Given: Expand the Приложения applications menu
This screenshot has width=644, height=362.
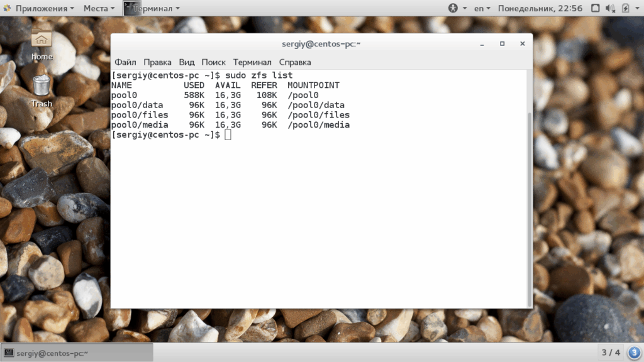Looking at the screenshot, I should point(39,8).
